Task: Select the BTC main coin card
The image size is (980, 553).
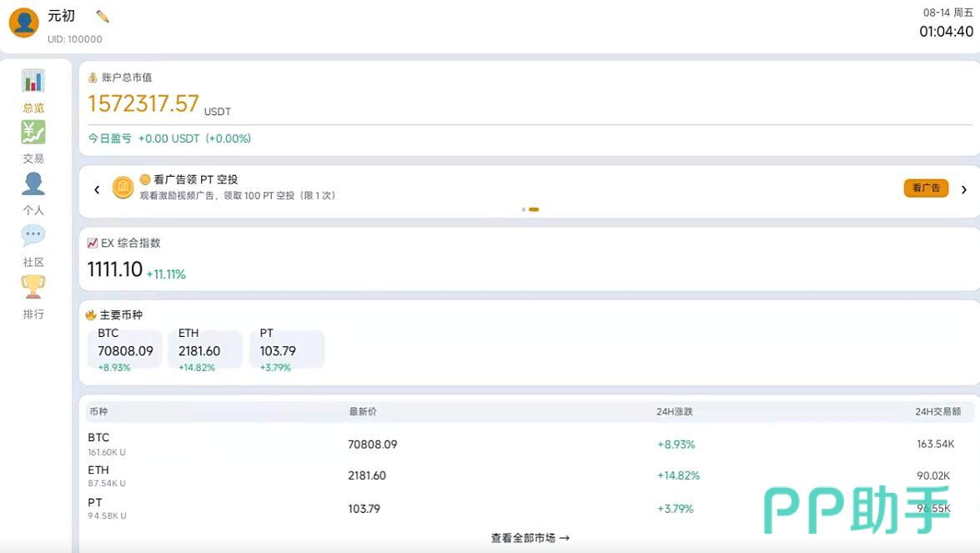Action: pos(125,350)
